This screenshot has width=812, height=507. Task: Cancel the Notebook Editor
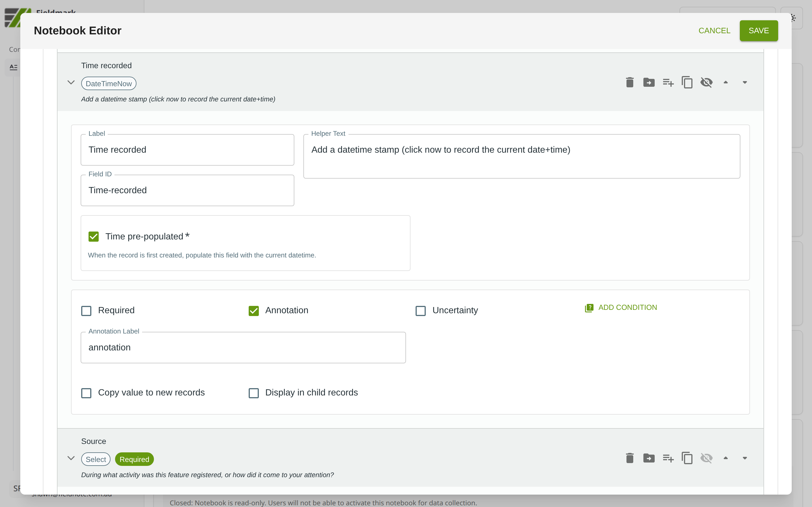tap(714, 30)
